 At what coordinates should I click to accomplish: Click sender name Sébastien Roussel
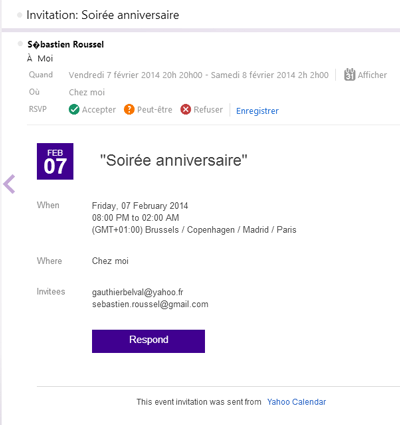tap(66, 44)
